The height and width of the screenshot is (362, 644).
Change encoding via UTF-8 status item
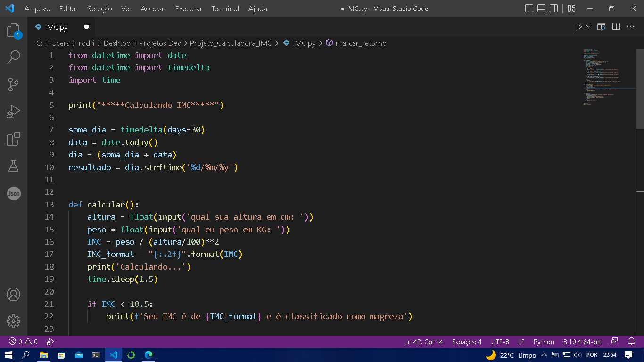click(x=500, y=342)
